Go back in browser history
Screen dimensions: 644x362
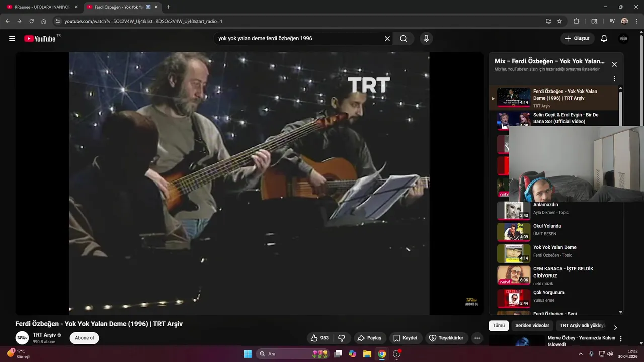point(7,21)
